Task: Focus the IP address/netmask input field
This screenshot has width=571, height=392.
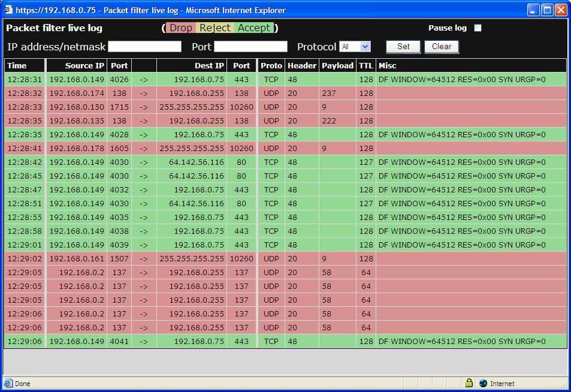Action: (x=144, y=47)
